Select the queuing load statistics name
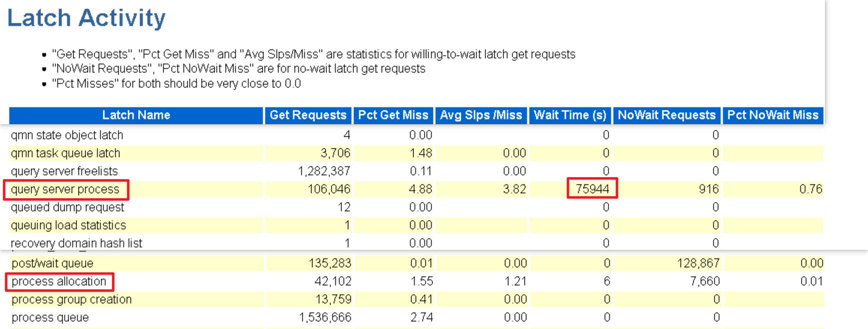 click(x=69, y=225)
